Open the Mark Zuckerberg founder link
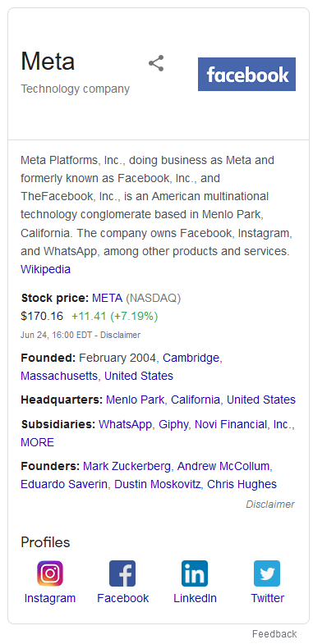This screenshot has height=644, width=313. [127, 467]
